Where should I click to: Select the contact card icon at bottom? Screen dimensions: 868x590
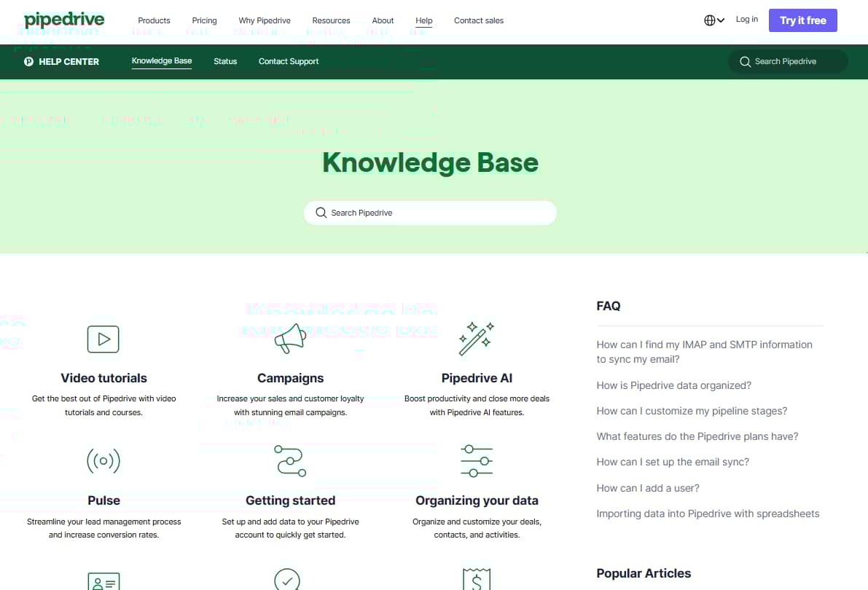tap(103, 581)
